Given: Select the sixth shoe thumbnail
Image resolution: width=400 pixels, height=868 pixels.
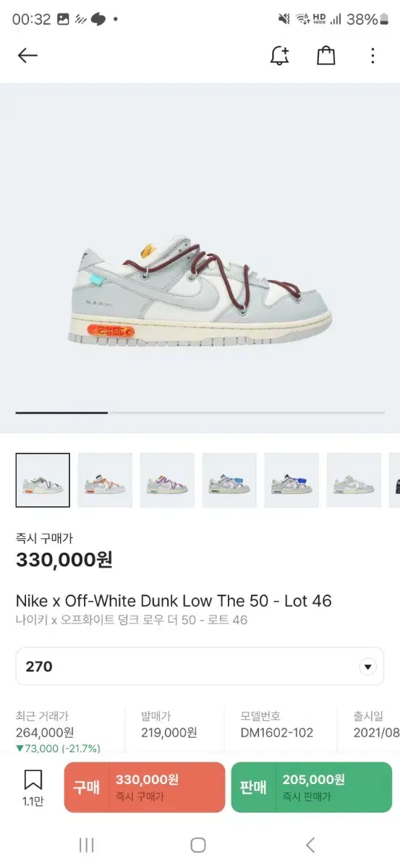Looking at the screenshot, I should (x=354, y=480).
